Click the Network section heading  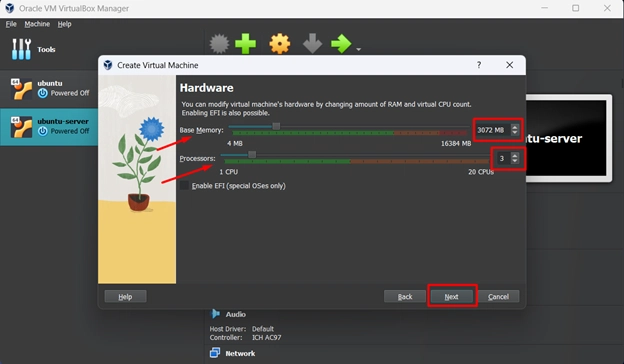pos(240,353)
